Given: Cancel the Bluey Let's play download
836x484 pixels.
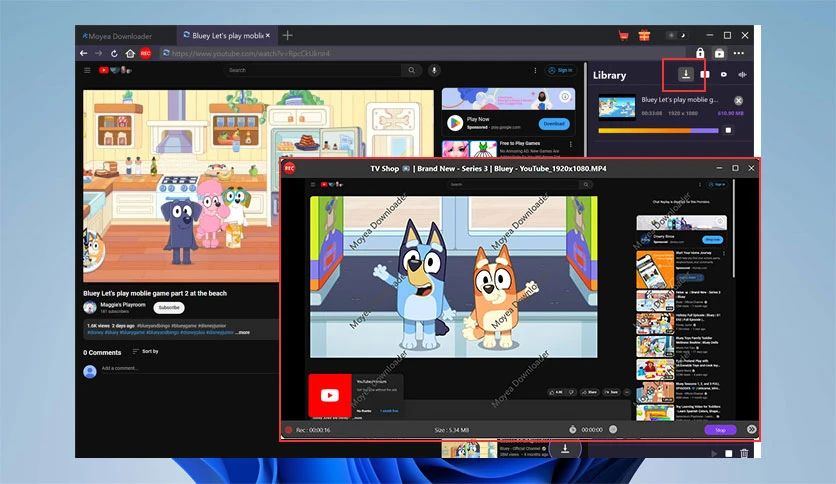Looking at the screenshot, I should (x=738, y=100).
